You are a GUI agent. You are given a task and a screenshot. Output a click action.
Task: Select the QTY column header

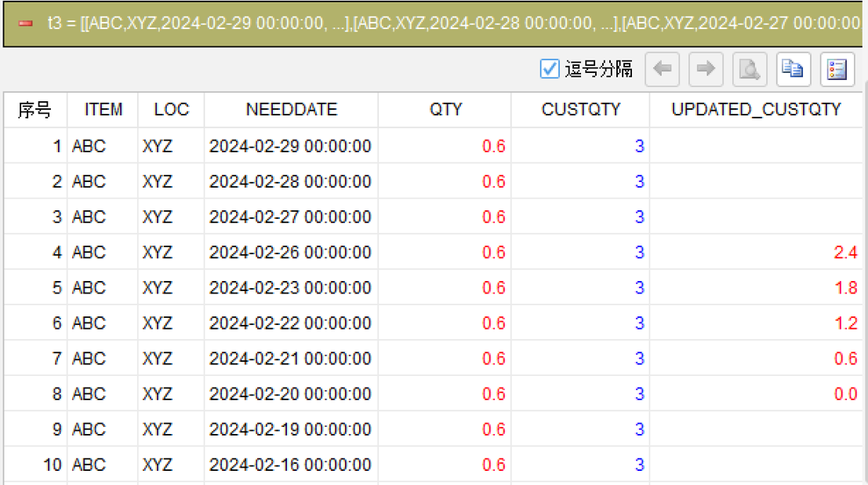[445, 110]
